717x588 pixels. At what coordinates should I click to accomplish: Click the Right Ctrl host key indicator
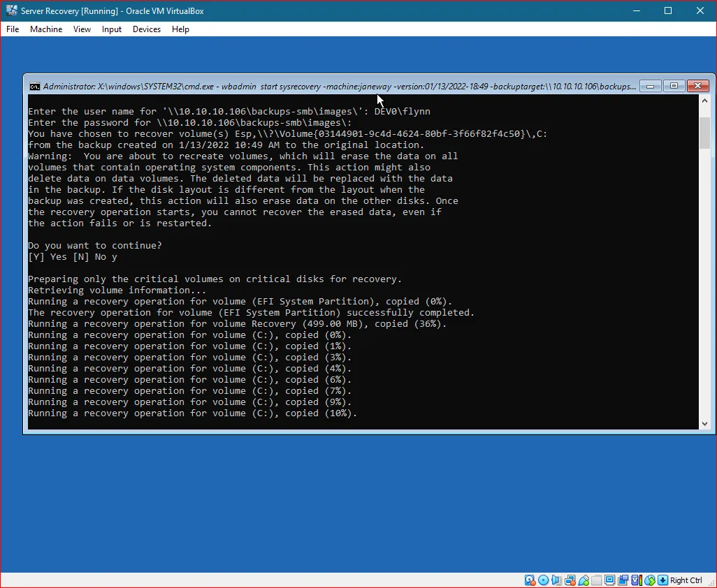click(x=686, y=580)
